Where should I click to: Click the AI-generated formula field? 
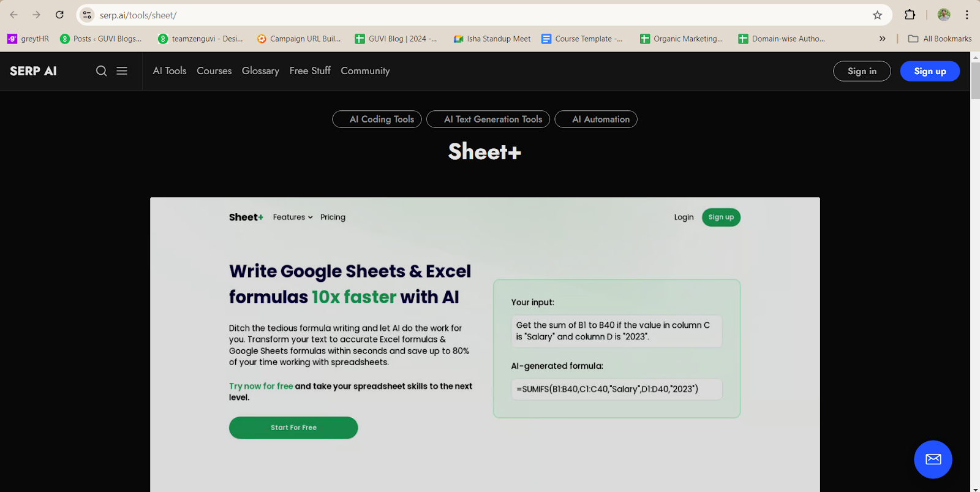point(617,389)
